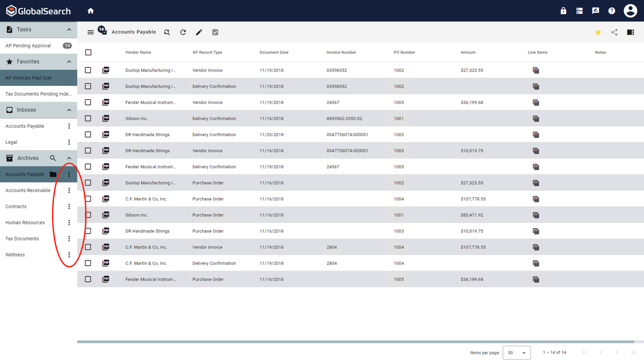The width and height of the screenshot is (644, 362).
Task: Enable checkbox for C.F. Martin Vendor Invoice
Action: pyautogui.click(x=88, y=247)
